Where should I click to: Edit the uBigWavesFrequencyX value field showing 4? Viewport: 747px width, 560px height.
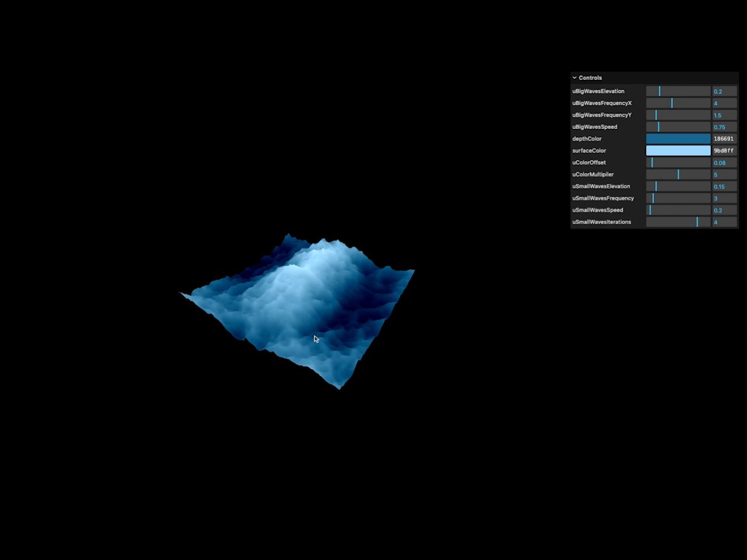pos(724,103)
